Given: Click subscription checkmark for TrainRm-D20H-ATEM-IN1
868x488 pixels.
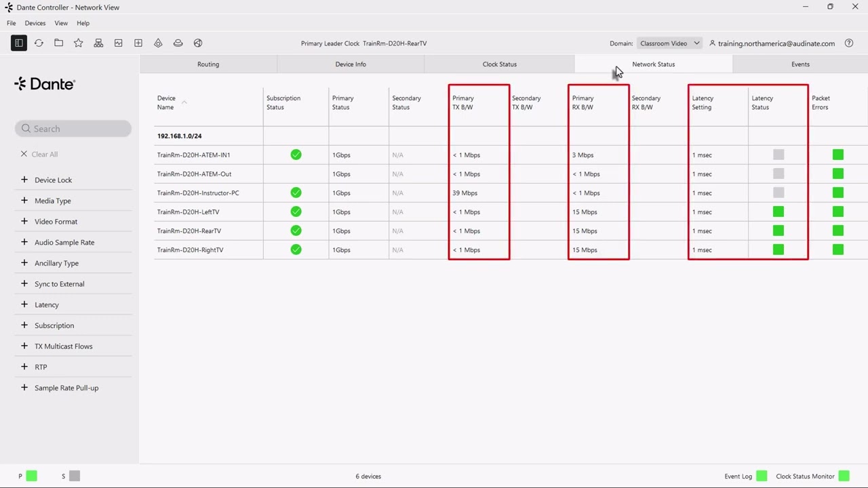Looking at the screenshot, I should tap(296, 155).
